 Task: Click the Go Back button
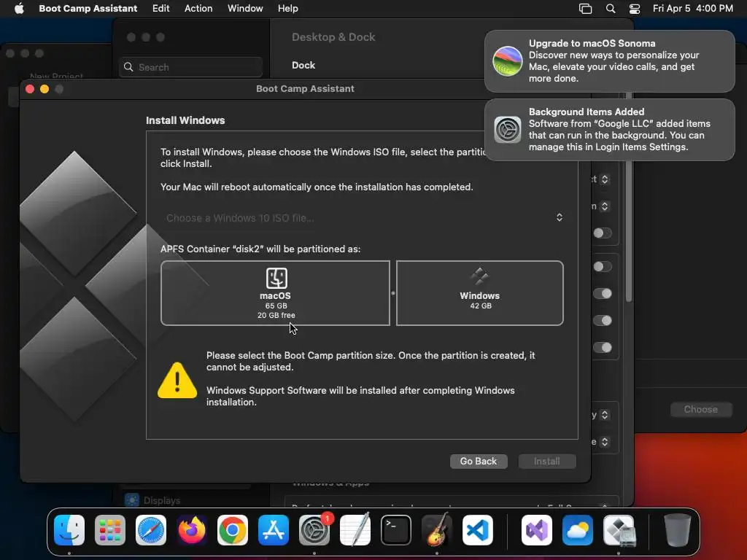click(x=479, y=461)
